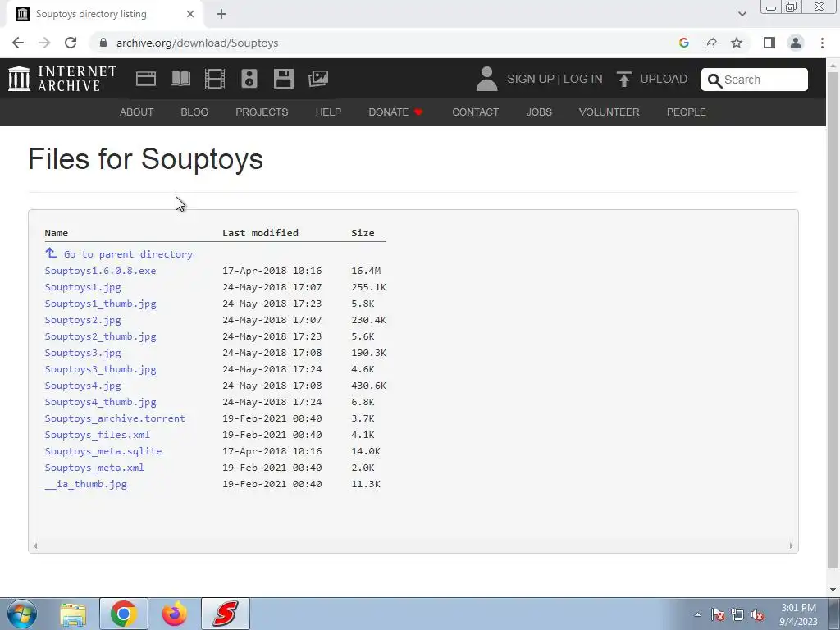Open Windows Start menu
This screenshot has width=840, height=630.
point(22,614)
